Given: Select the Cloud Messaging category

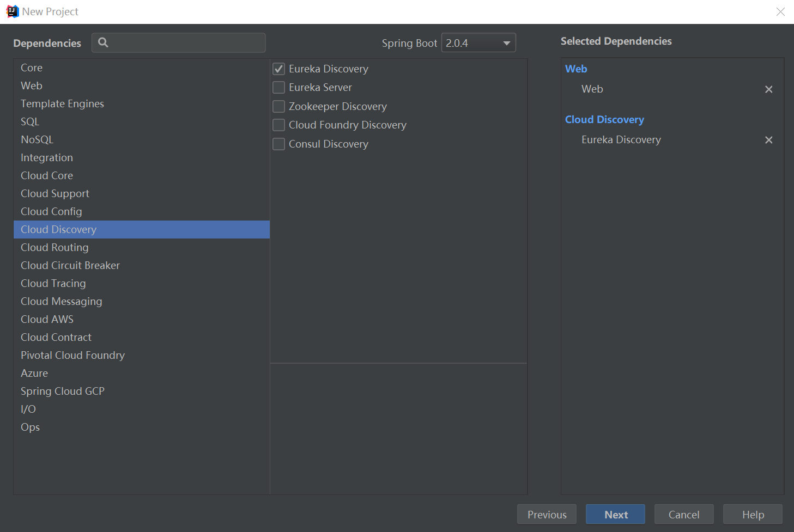Looking at the screenshot, I should coord(142,301).
